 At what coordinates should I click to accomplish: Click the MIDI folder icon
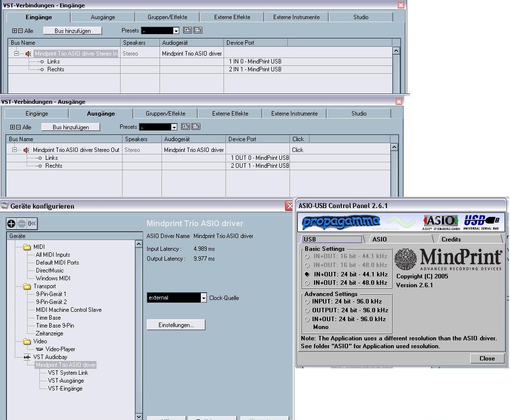pos(27,247)
